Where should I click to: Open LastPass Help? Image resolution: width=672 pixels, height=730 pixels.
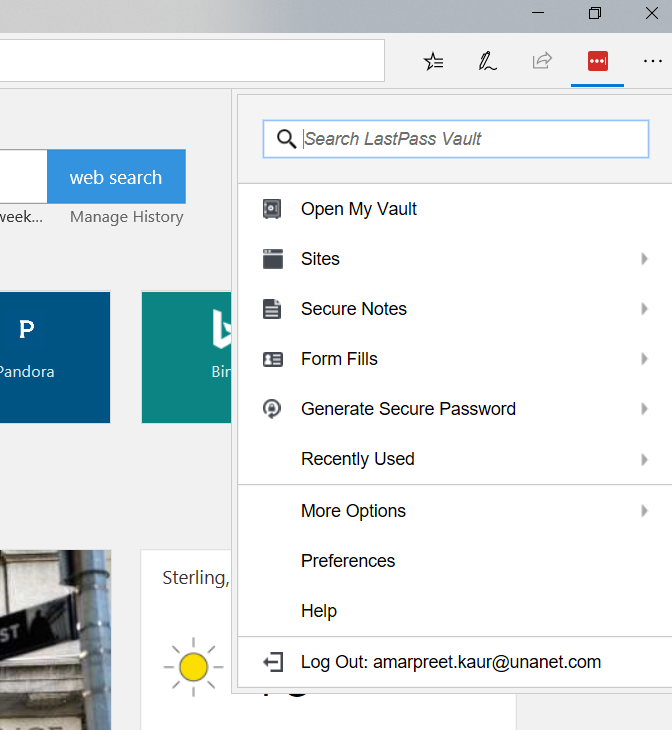coord(455,611)
